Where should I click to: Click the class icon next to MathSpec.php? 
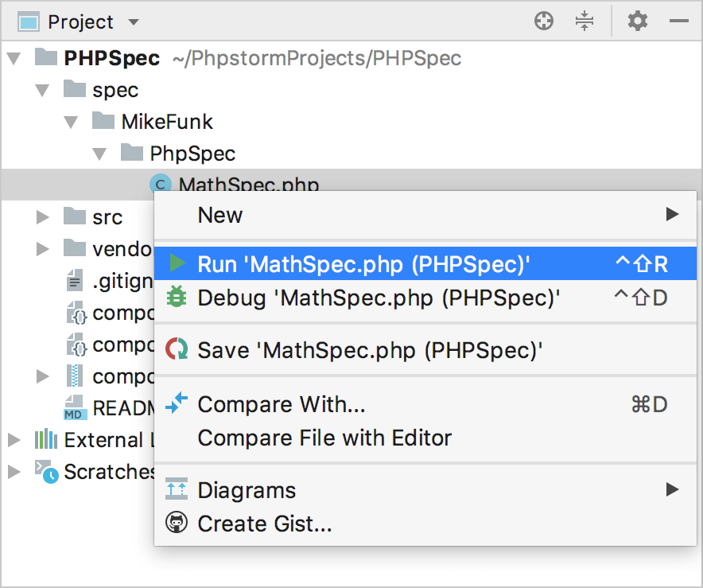pyautogui.click(x=160, y=184)
